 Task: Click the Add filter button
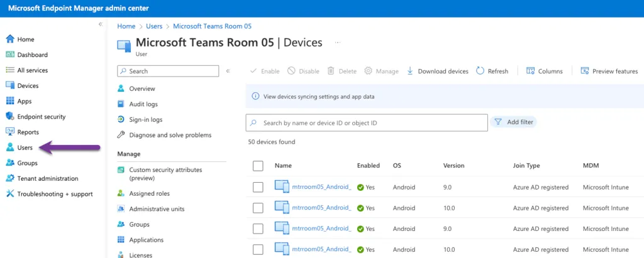[514, 122]
